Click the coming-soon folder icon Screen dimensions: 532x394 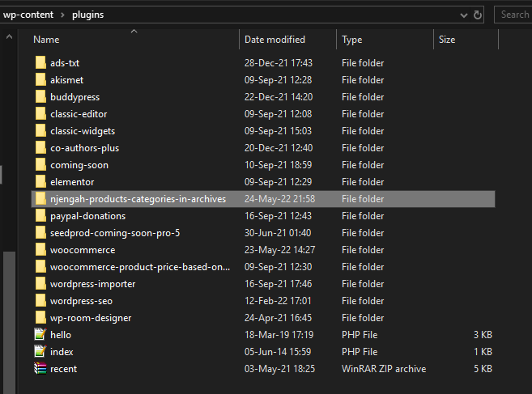pos(40,165)
